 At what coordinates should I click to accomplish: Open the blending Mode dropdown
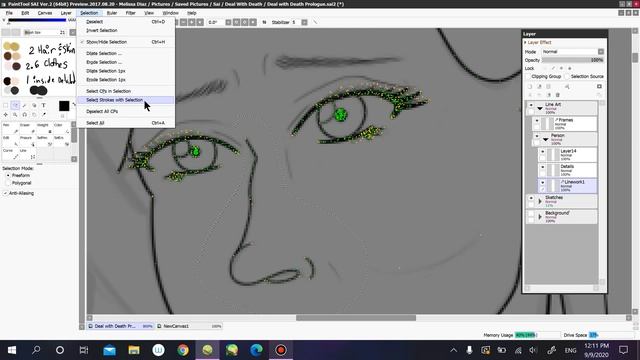[x=601, y=52]
